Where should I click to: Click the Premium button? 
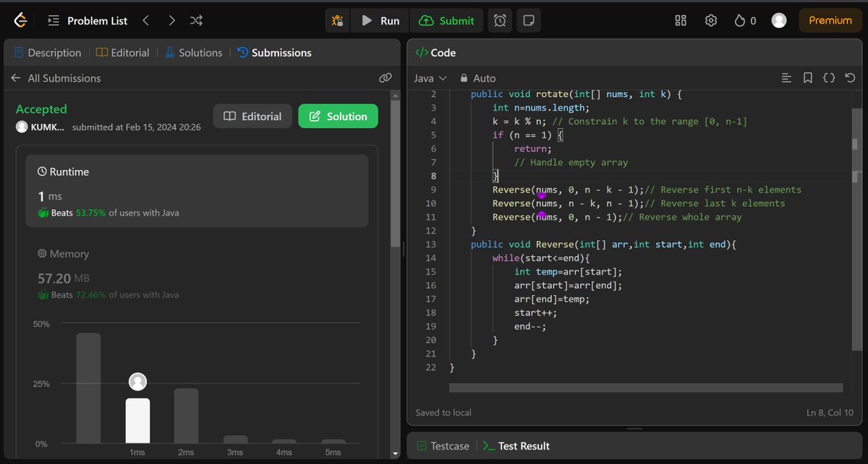830,21
